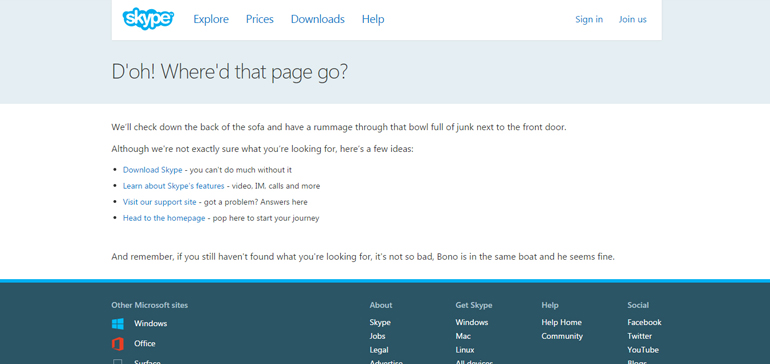Click the "Help" footer column heading
770x364 pixels.
(x=550, y=305)
